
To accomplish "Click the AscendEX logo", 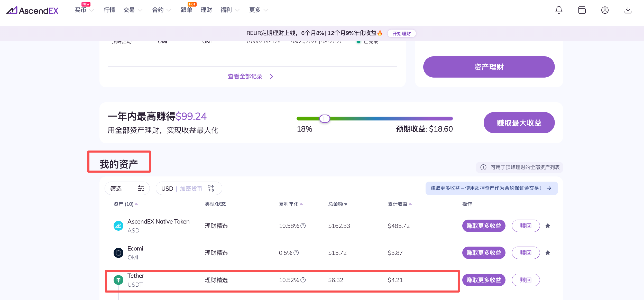I will point(32,10).
